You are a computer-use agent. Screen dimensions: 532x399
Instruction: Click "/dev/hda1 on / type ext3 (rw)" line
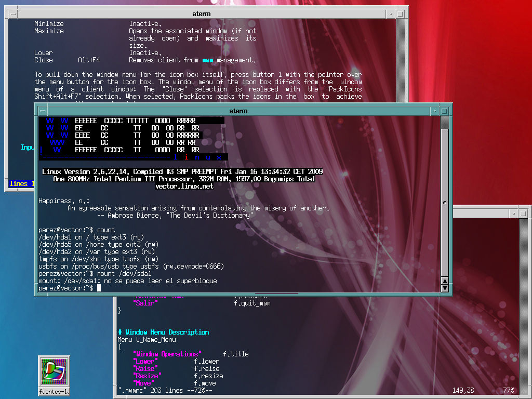91,237
